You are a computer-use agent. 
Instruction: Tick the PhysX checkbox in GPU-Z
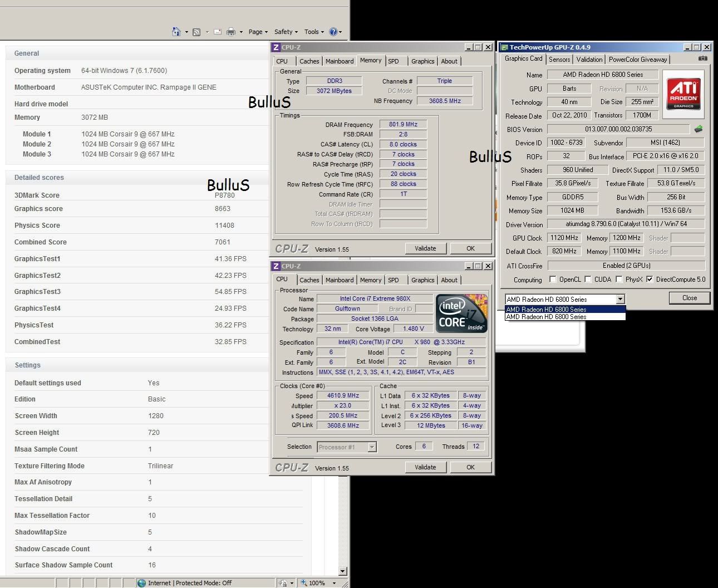[618, 280]
